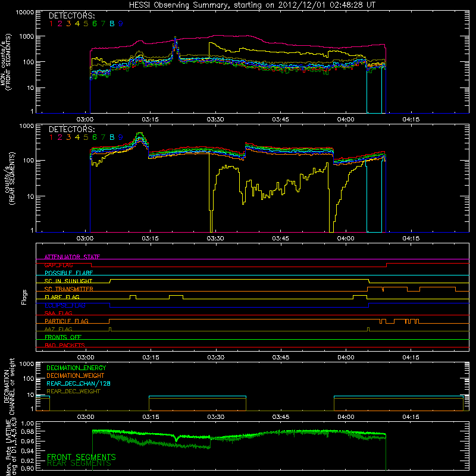476x476 pixels.
Task: Click the REAR_DEC_CHAN/128 legend entry
Action: (79, 383)
